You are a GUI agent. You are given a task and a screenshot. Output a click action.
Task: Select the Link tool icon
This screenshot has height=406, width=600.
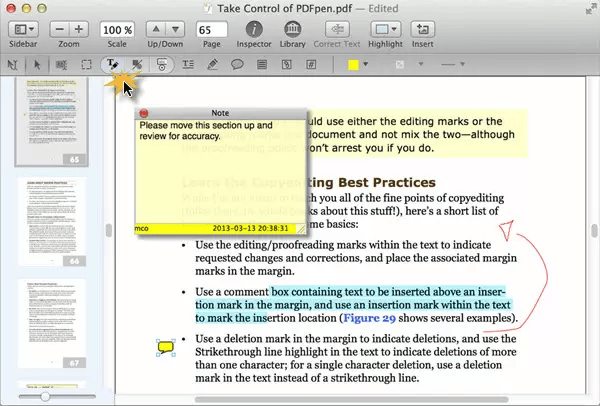[287, 65]
